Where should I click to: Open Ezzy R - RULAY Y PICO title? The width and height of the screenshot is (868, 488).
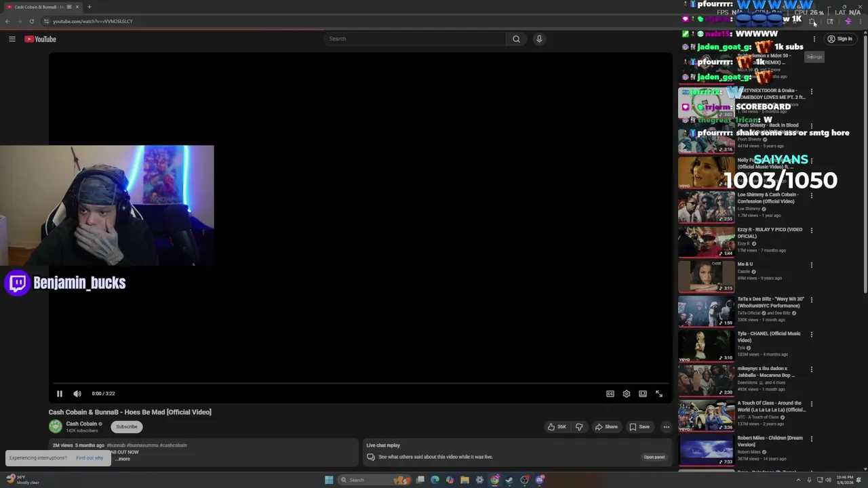770,232
